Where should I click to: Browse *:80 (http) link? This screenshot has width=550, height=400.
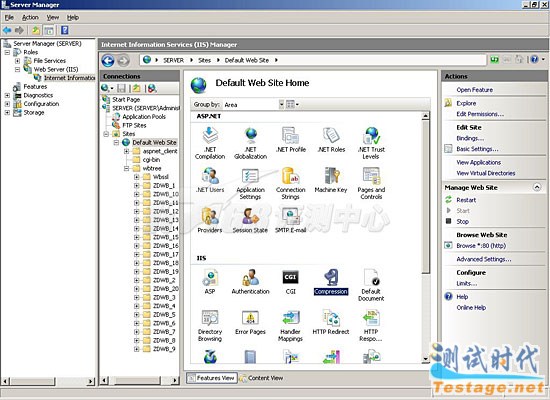click(481, 246)
